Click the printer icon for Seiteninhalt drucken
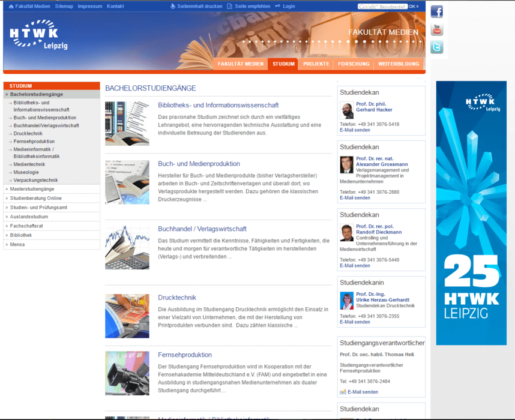Screen dimensions: 515x420 coord(173,6)
